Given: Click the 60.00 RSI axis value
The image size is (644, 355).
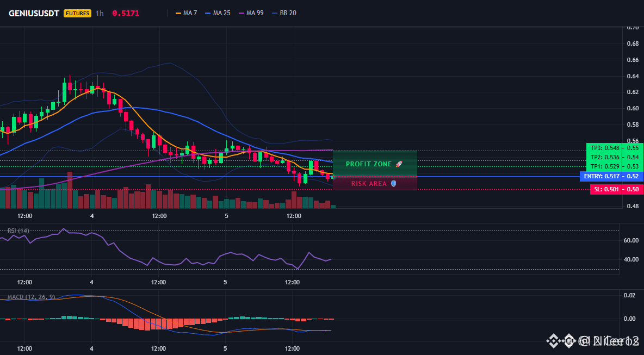Looking at the screenshot, I should tap(630, 240).
